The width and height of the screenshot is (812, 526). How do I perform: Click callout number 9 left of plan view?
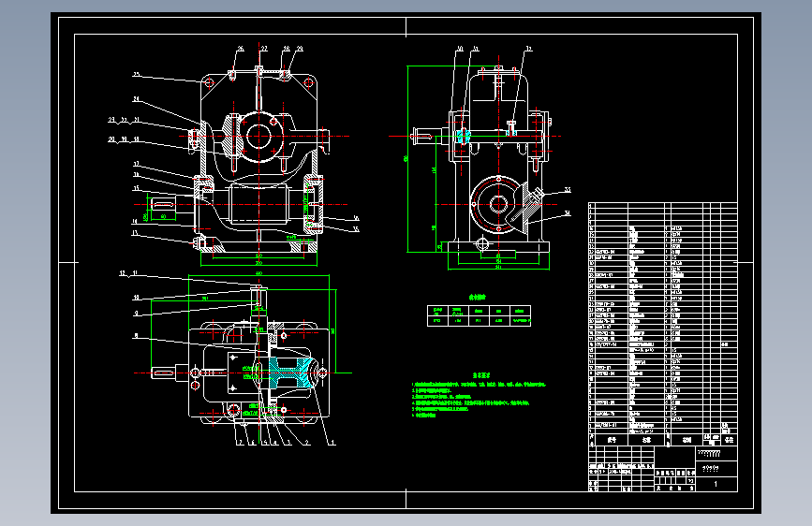click(136, 314)
